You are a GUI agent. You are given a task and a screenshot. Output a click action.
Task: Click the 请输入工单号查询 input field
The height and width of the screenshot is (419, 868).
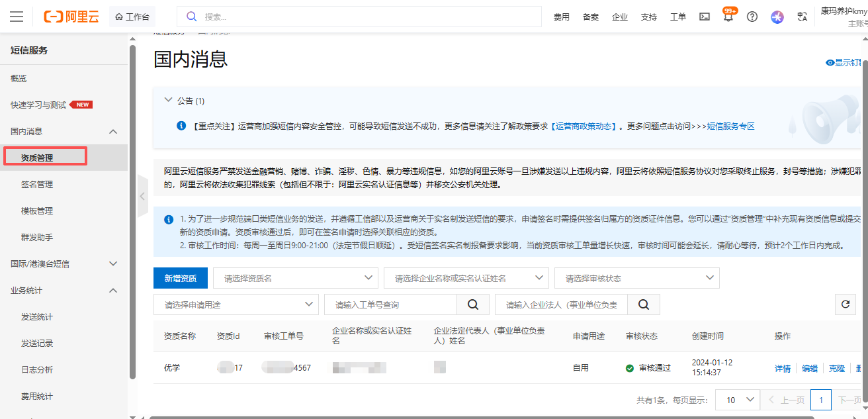point(390,304)
